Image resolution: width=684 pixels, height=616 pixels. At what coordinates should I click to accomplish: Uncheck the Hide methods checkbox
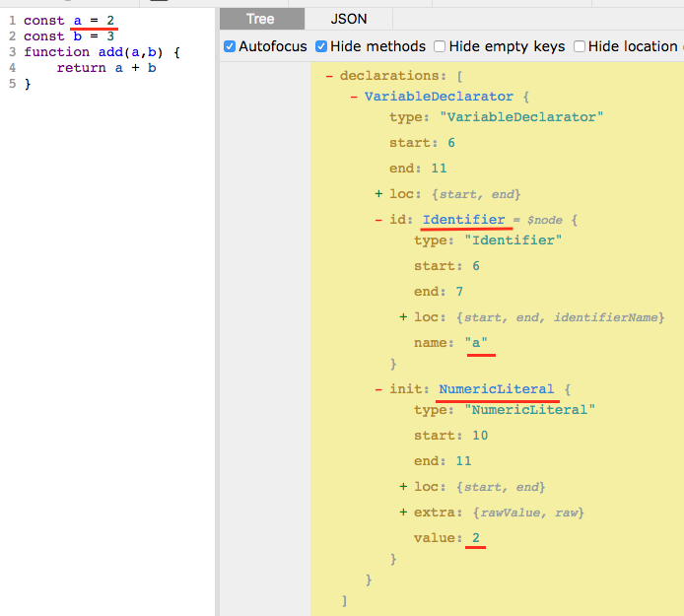pos(321,46)
